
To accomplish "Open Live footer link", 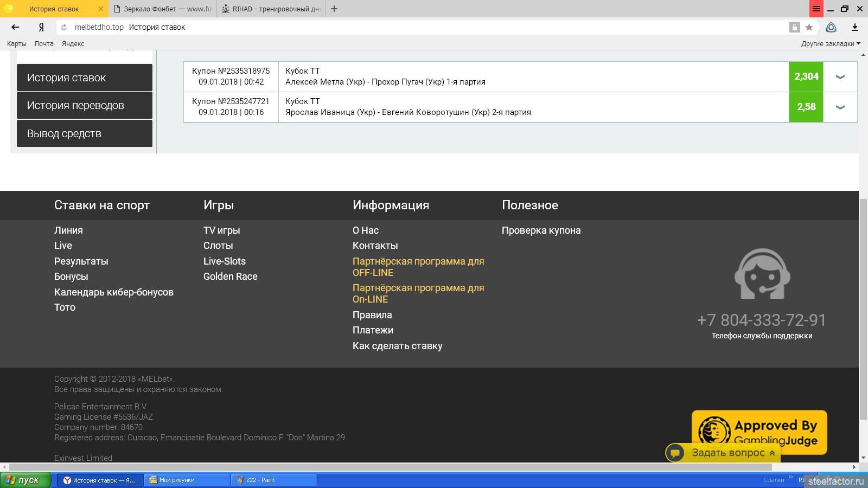I will coord(63,245).
